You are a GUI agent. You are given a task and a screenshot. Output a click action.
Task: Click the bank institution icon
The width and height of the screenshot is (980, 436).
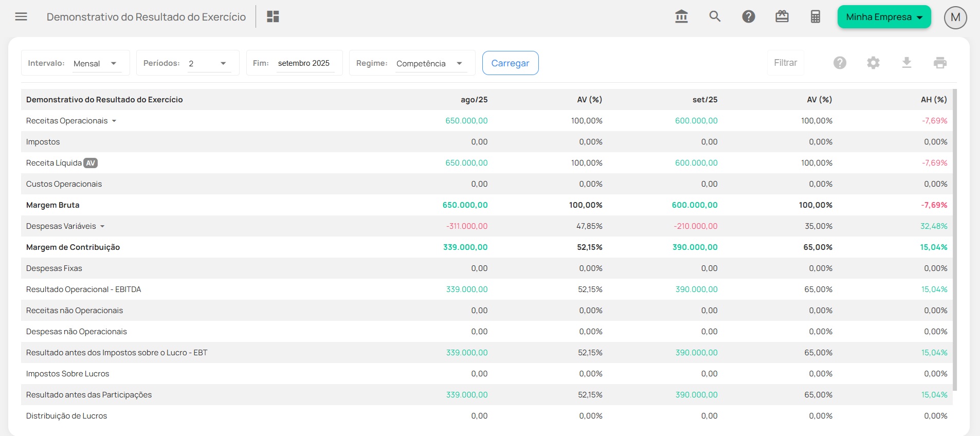point(681,17)
